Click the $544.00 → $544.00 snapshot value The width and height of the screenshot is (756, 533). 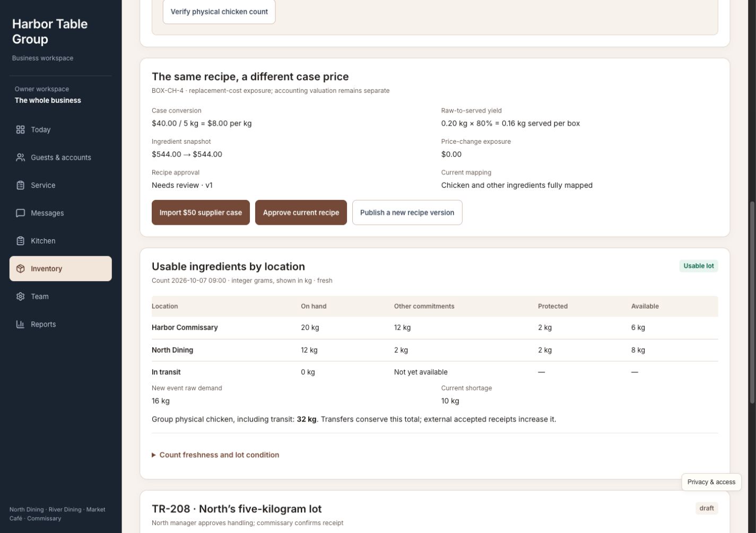click(187, 154)
